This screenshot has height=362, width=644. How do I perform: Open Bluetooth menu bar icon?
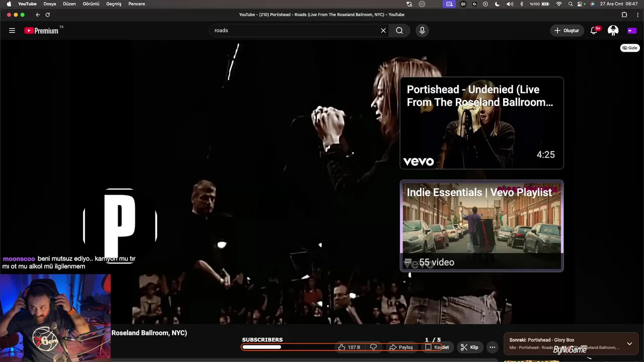[521, 4]
